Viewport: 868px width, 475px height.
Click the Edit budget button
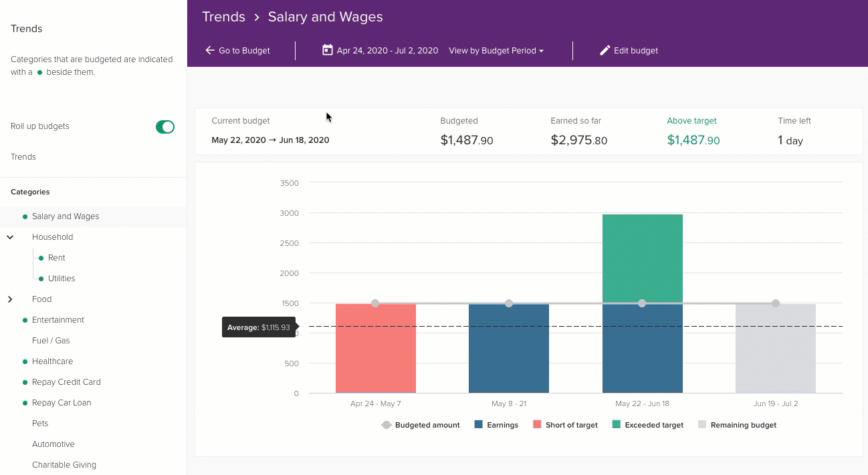629,50
